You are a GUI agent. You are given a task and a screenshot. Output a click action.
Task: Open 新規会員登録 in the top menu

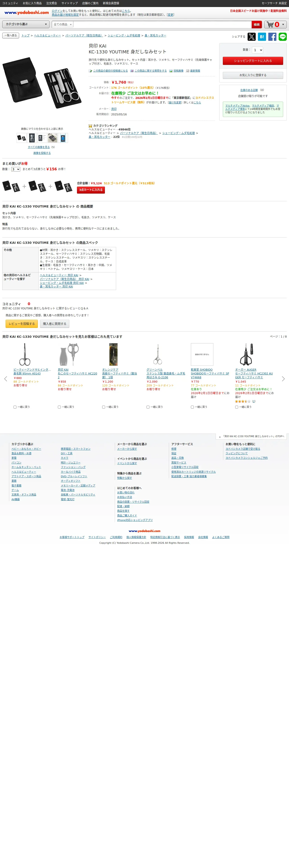pos(111,3)
